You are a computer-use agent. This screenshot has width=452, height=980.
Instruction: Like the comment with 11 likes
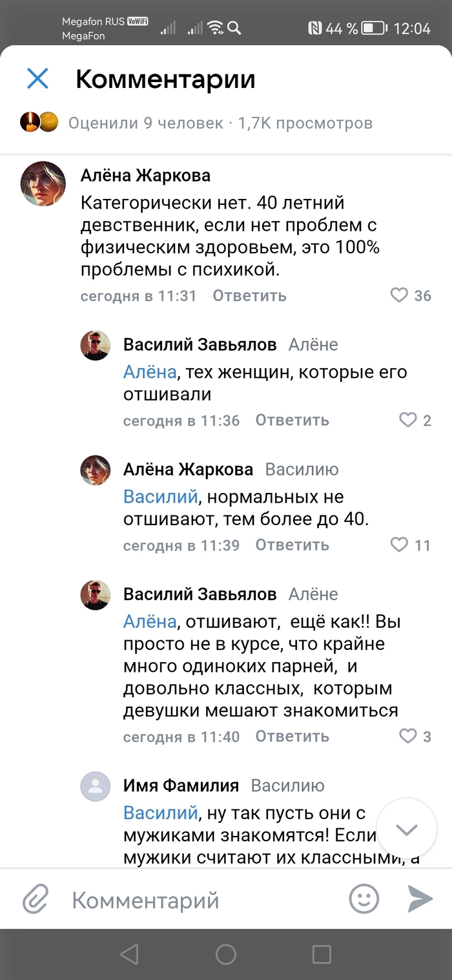pos(400,545)
